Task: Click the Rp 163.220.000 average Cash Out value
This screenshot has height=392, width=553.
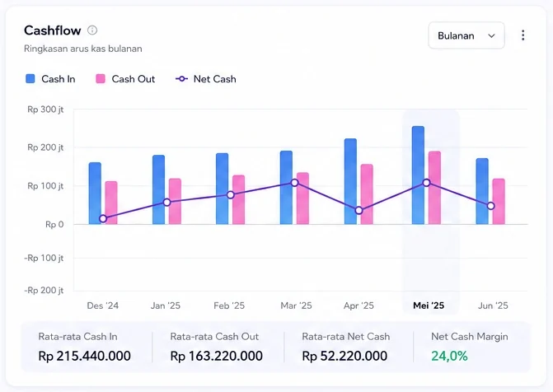Action: 217,356
